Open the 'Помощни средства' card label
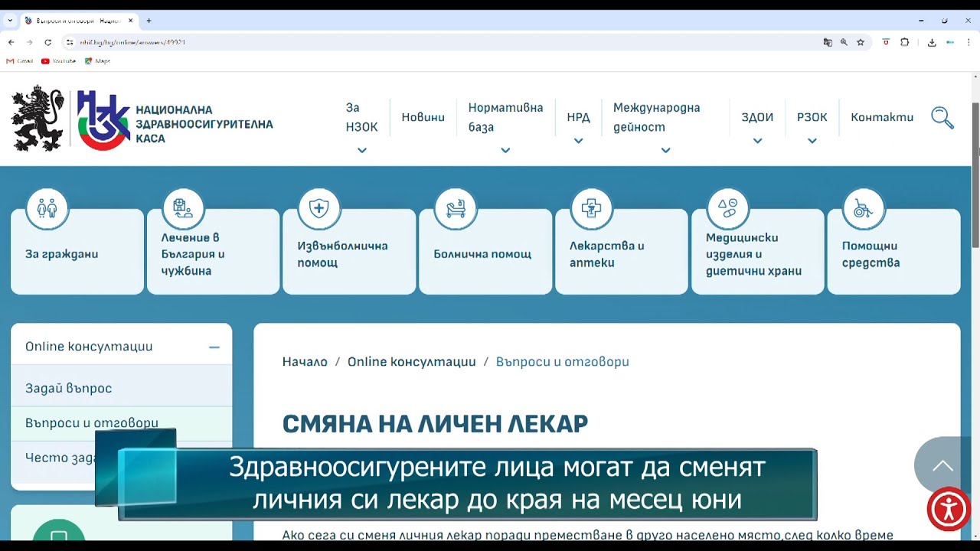The image size is (980, 551). click(x=871, y=254)
